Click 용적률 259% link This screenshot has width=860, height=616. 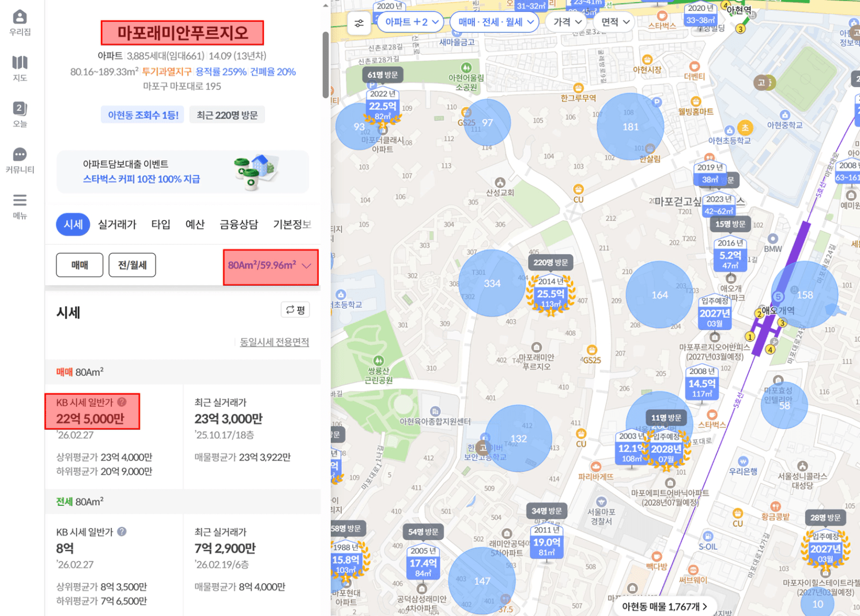click(221, 71)
